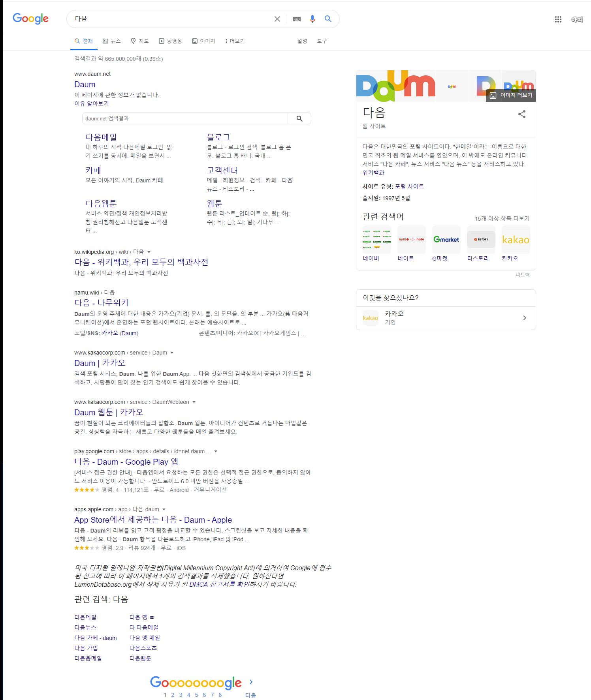Screen dimensions: 591x700
Task: Select related search 다음스포츠
Action: coord(143,648)
